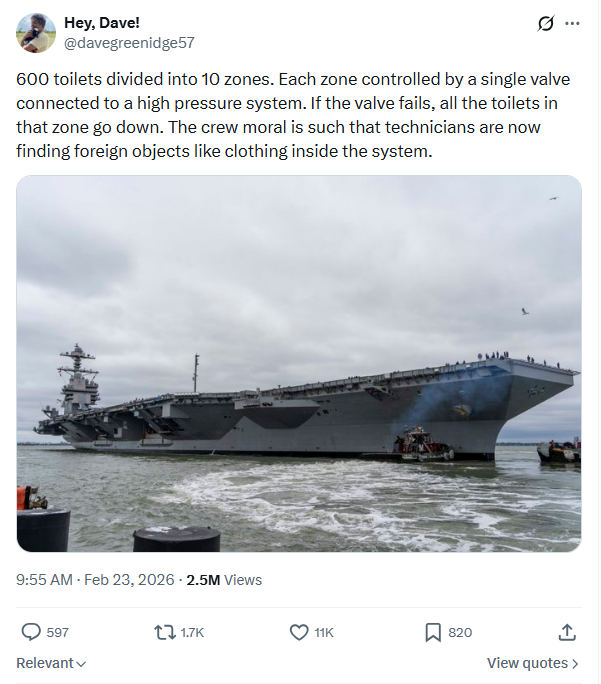Image resolution: width=601 pixels, height=684 pixels.
Task: Click the chevron next to View quotes
Action: coord(576,663)
